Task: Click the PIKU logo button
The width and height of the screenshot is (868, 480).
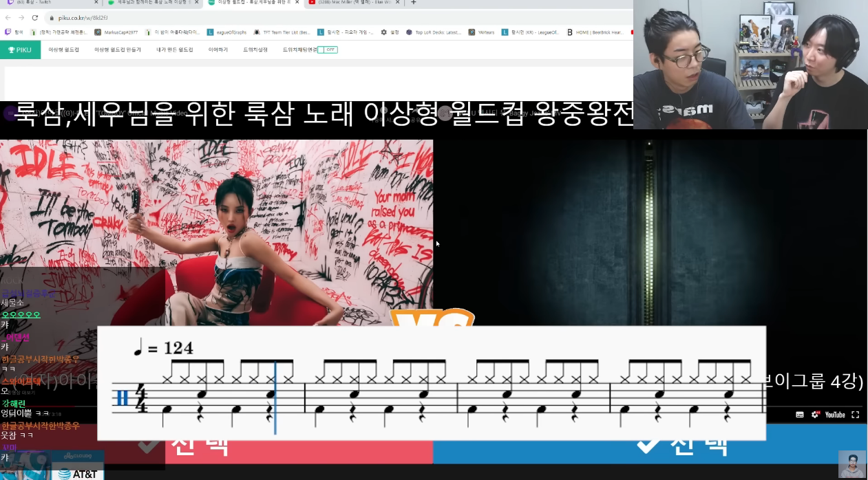Action: tap(20, 50)
